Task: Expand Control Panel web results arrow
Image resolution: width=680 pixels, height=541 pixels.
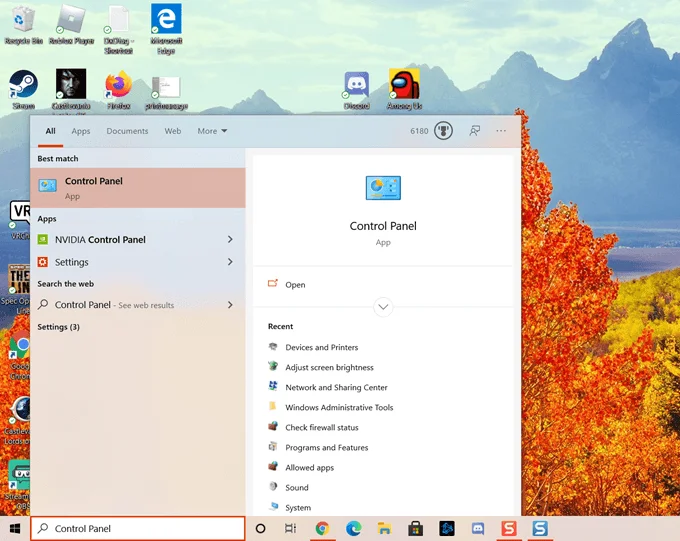Action: 230,305
